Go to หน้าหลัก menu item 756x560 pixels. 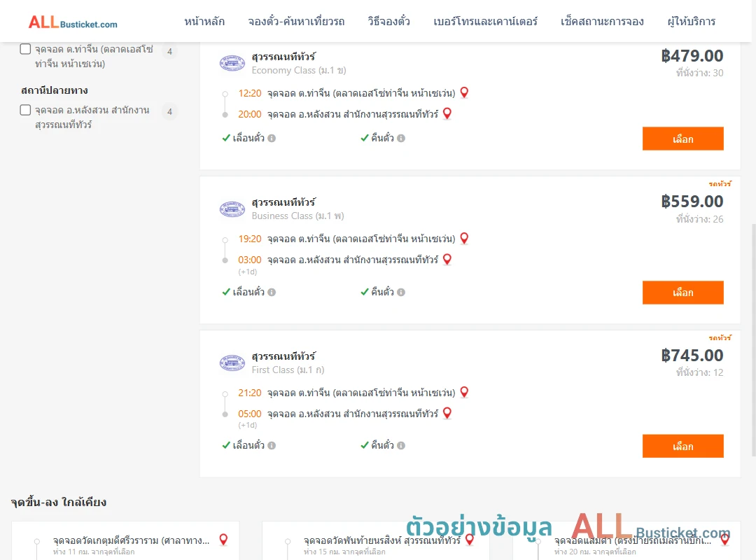coord(204,22)
